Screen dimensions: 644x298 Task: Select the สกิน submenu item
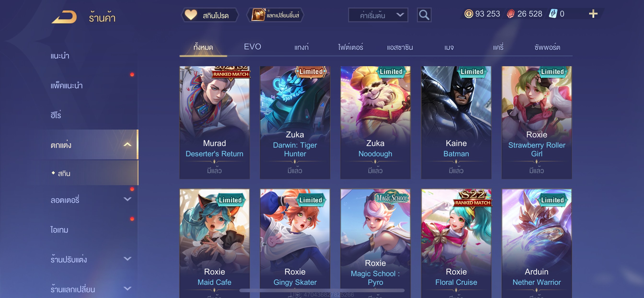point(64,173)
